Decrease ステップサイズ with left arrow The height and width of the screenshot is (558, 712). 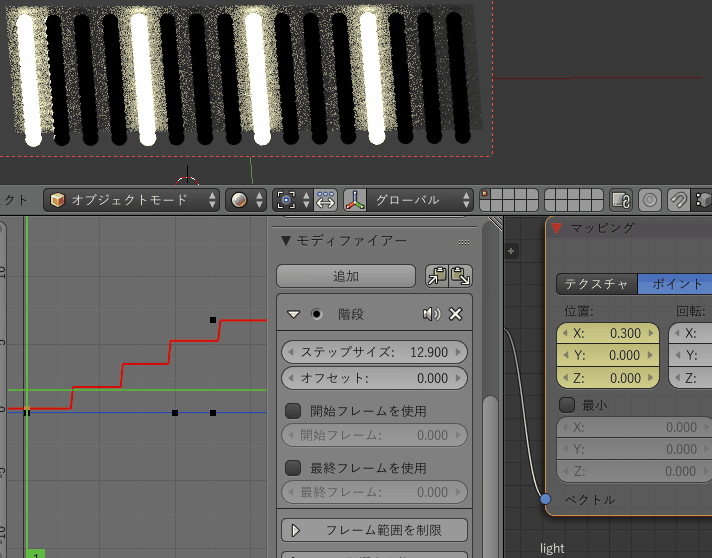pyautogui.click(x=291, y=352)
